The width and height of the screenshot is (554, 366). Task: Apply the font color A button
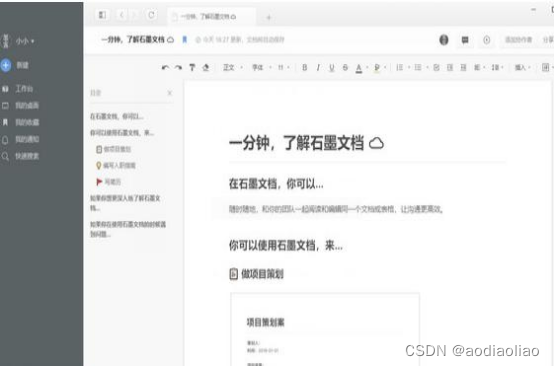[359, 68]
